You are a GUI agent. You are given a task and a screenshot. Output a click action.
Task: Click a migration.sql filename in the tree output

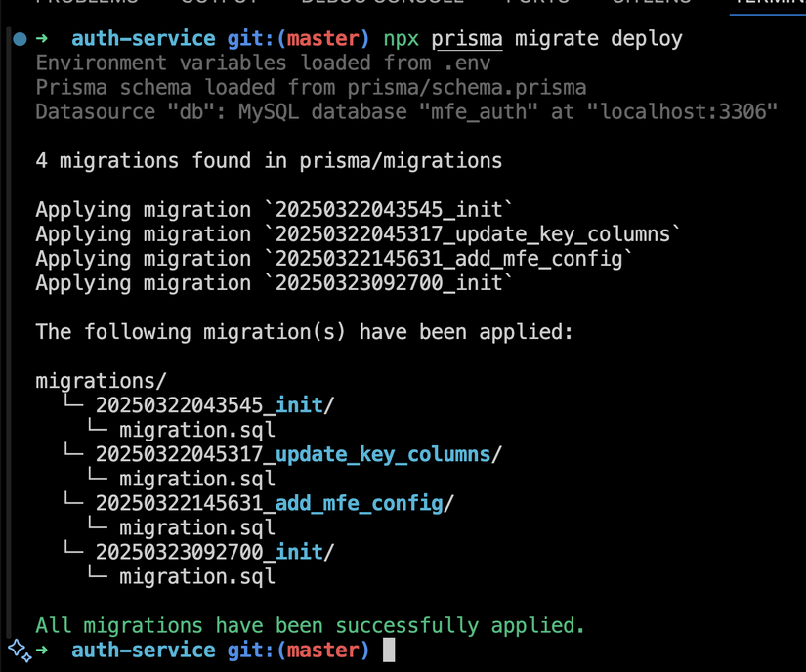click(195, 429)
